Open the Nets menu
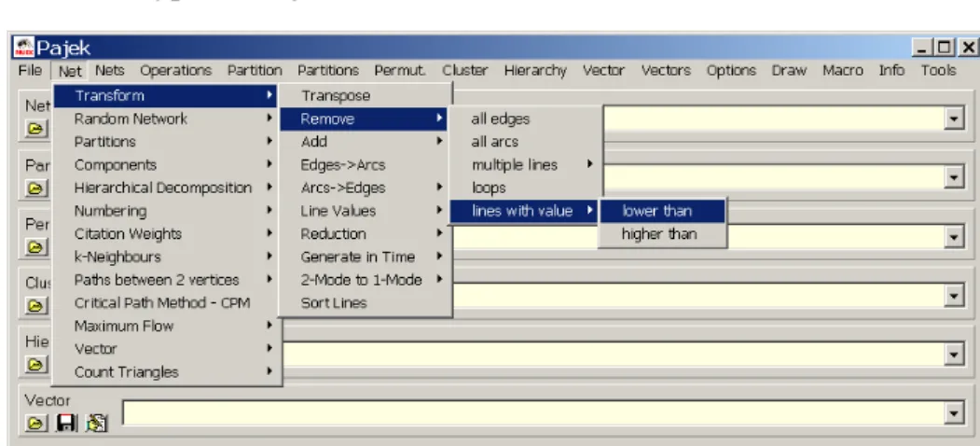This screenshot has width=980, height=446. point(110,71)
